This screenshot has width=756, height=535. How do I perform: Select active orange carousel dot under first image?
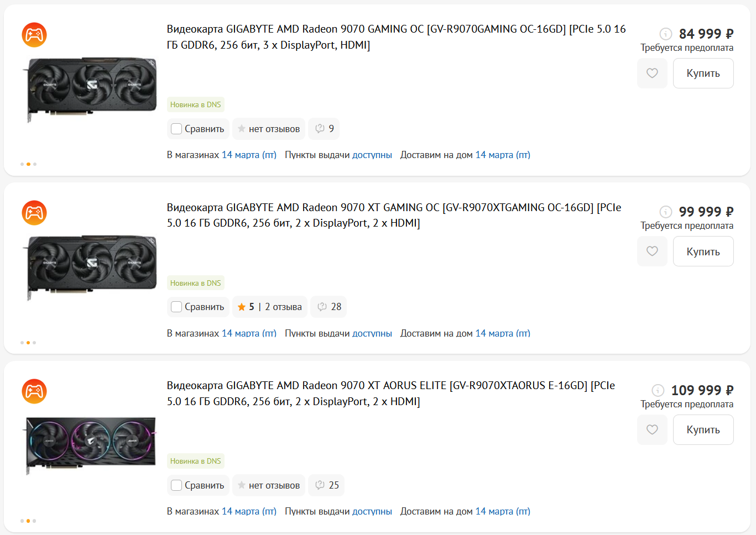tap(28, 164)
